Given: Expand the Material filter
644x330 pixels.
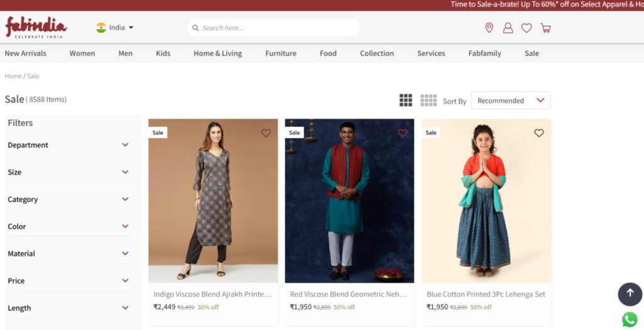Looking at the screenshot, I should pyautogui.click(x=68, y=253).
